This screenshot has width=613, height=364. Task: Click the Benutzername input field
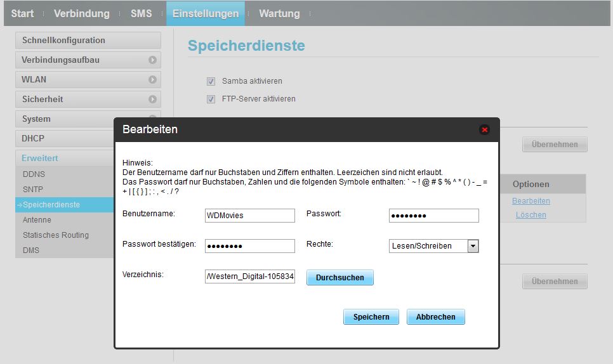pyautogui.click(x=250, y=216)
